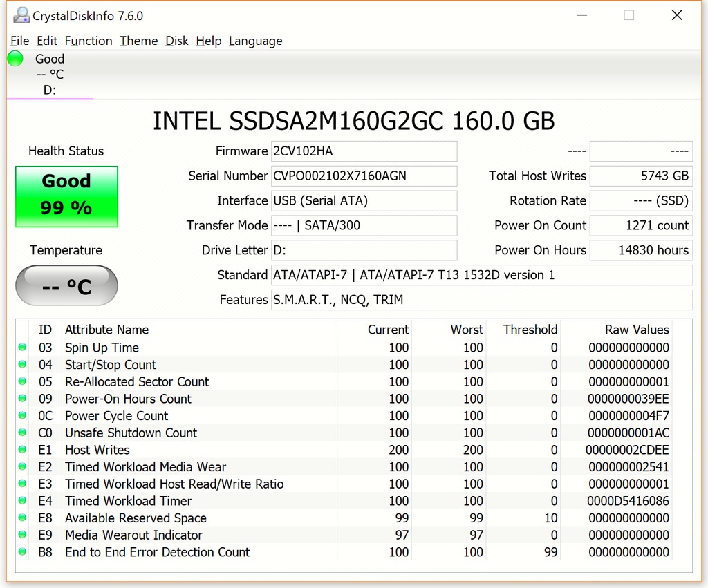Open the File menu
Viewport: 708px width, 588px height.
point(20,41)
